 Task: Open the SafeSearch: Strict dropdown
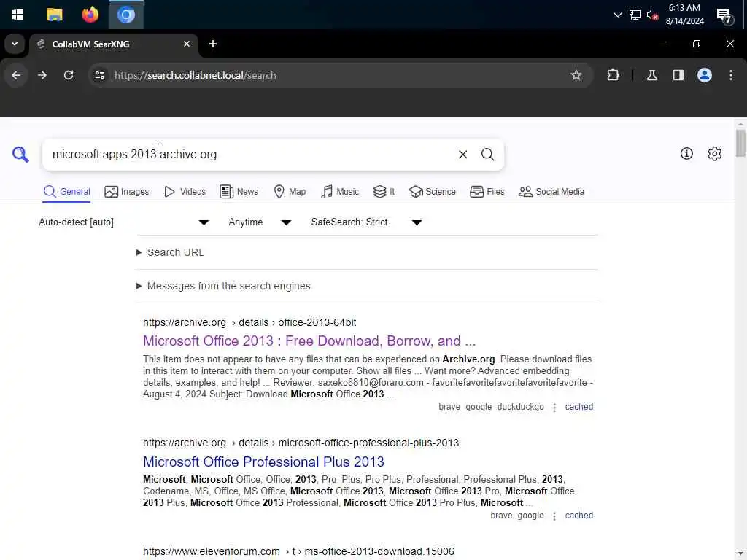(x=366, y=222)
